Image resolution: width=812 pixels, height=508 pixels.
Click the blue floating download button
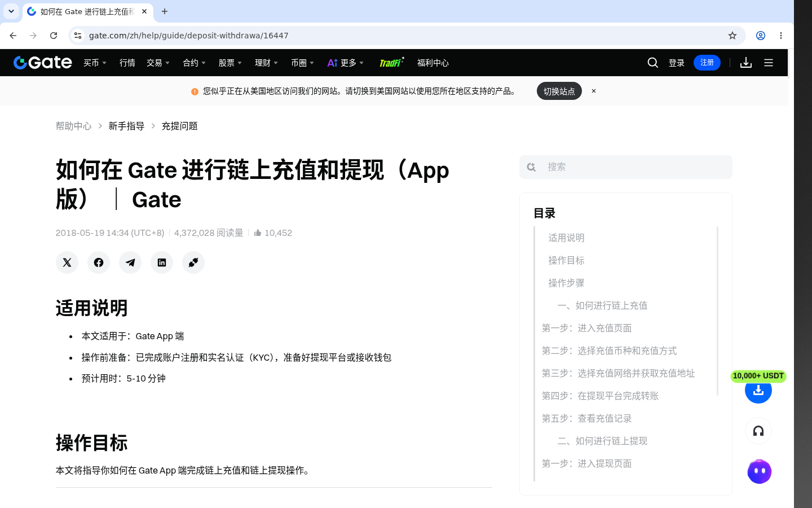[x=758, y=391]
